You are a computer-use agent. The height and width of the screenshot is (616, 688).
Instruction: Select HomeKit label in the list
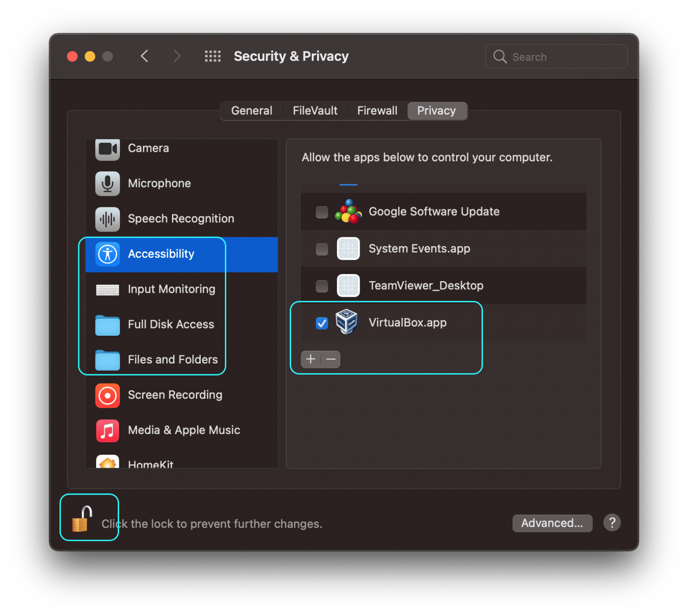(x=150, y=464)
